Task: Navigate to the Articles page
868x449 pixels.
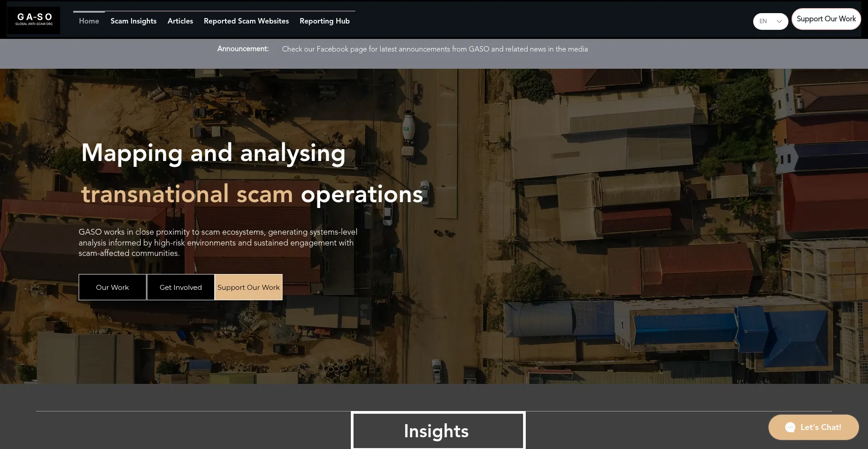Action: [x=180, y=21]
